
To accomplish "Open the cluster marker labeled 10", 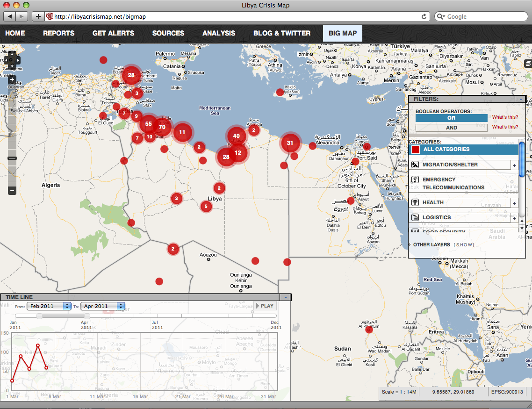I will click(150, 136).
